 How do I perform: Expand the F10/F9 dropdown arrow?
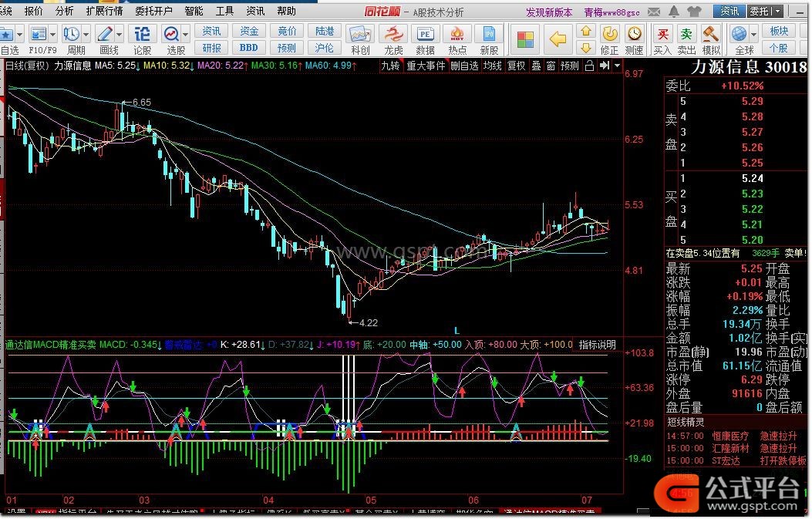pyautogui.click(x=52, y=35)
